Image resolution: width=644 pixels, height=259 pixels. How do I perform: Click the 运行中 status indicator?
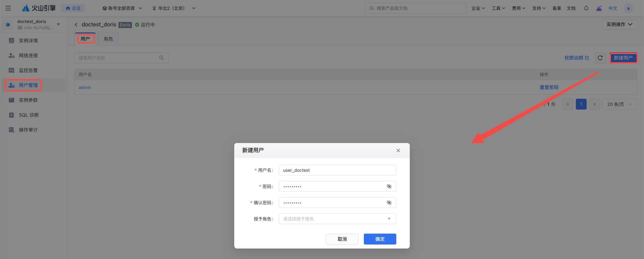point(145,25)
